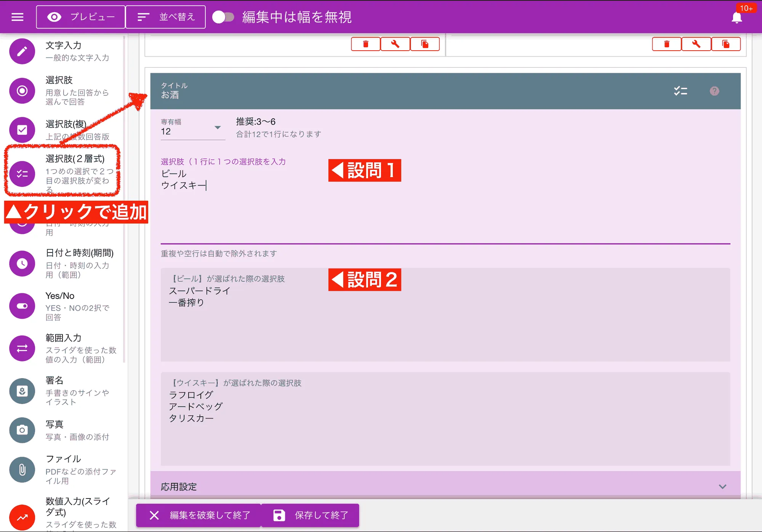Toggle 編集中は幅を無視 switch
762x532 pixels.
point(223,16)
